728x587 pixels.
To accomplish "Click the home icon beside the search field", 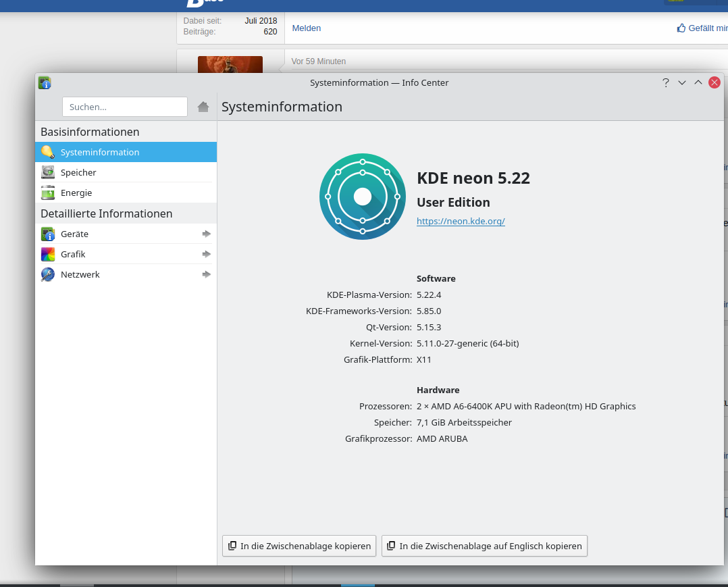I will 203,107.
